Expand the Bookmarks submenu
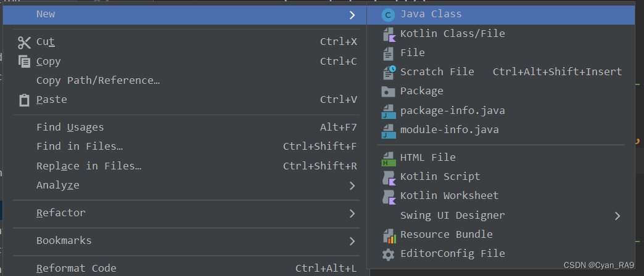Image resolution: width=644 pixels, height=276 pixels. tap(352, 241)
